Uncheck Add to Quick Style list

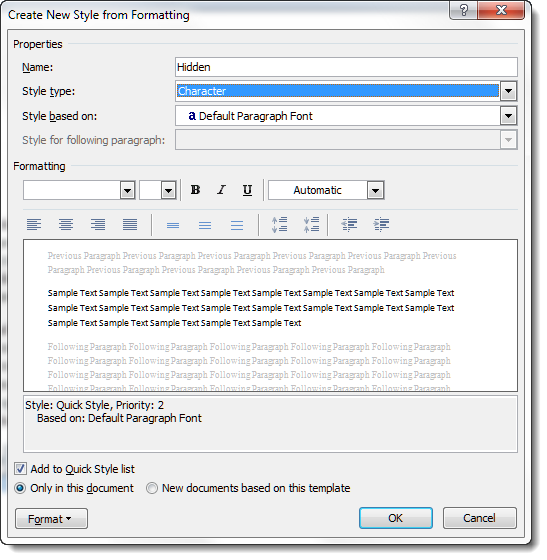coord(20,469)
